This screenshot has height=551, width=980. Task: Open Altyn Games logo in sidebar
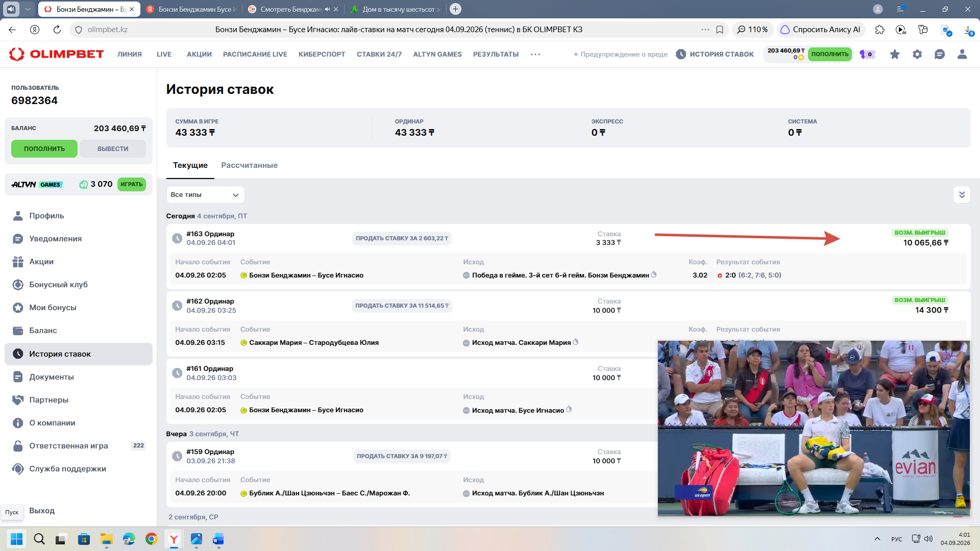pyautogui.click(x=37, y=184)
